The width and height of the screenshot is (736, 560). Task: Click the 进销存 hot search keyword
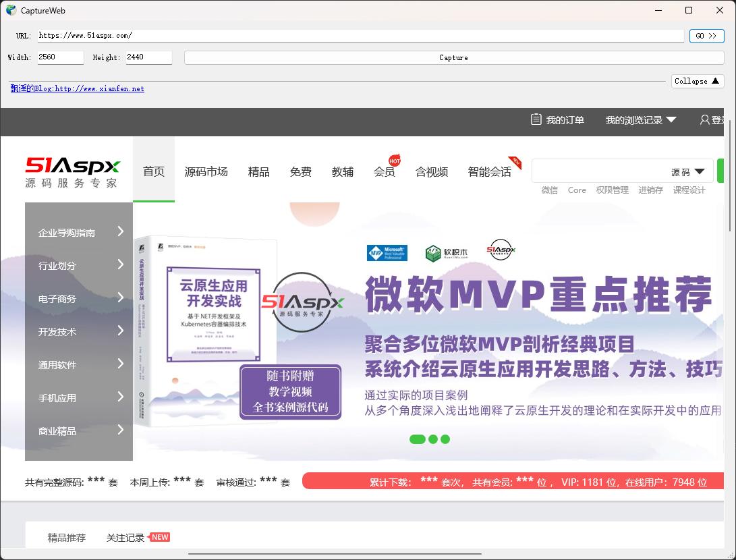(650, 190)
